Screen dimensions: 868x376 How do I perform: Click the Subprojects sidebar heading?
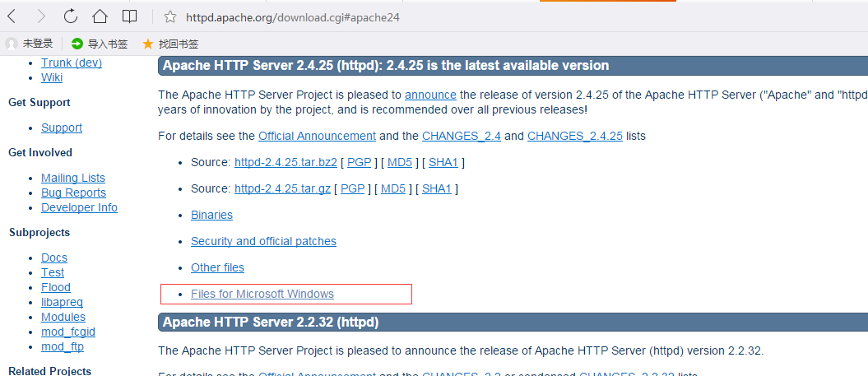pyautogui.click(x=39, y=233)
